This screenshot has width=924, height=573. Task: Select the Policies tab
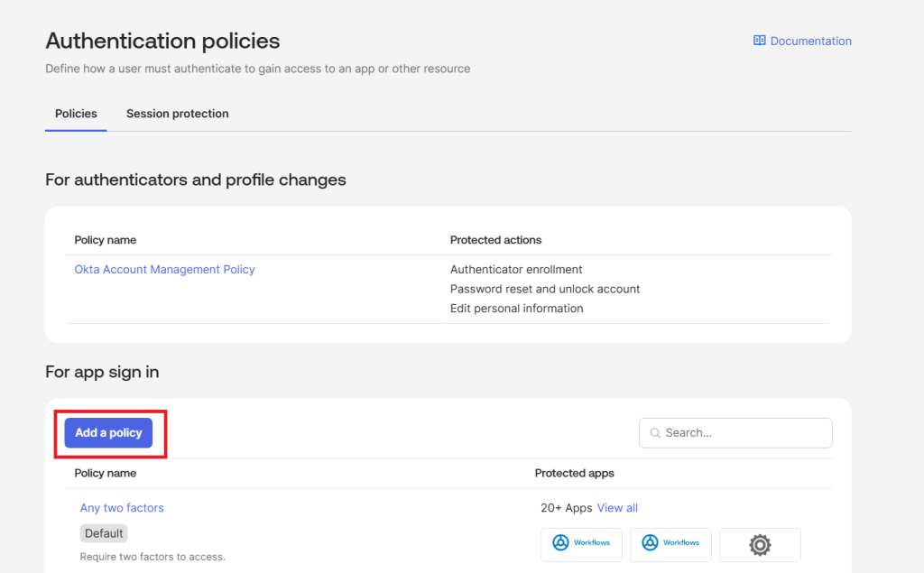76,114
